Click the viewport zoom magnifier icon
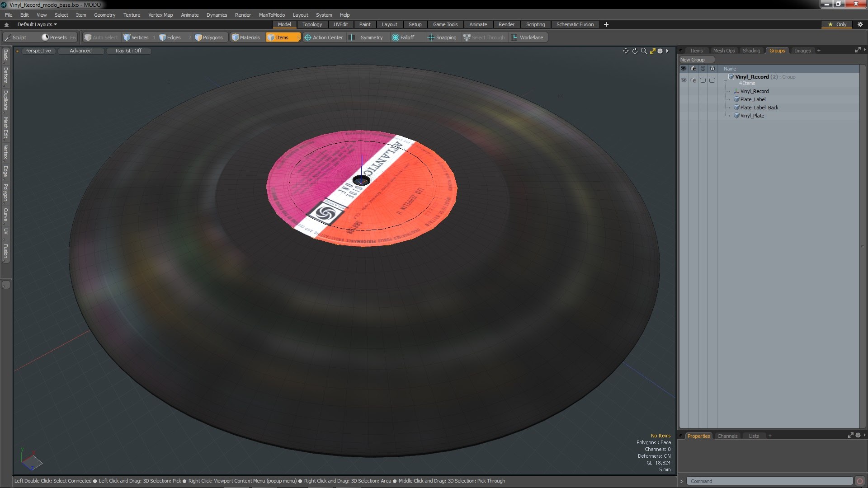Screen dimensions: 868x488 pyautogui.click(x=644, y=51)
